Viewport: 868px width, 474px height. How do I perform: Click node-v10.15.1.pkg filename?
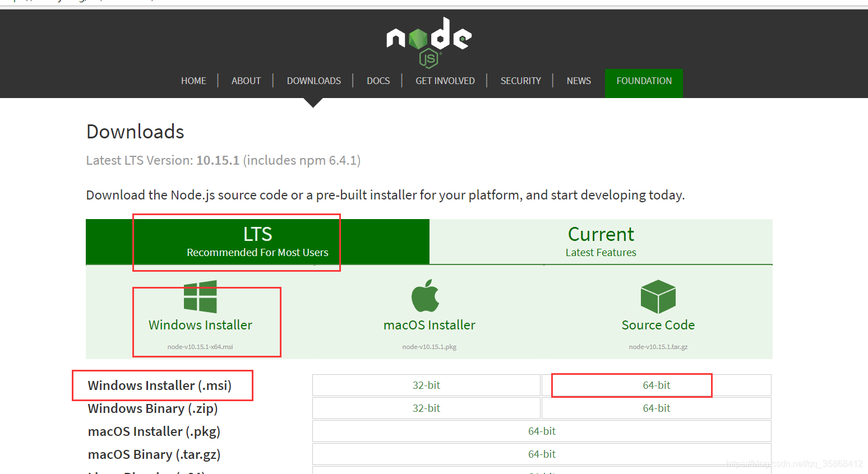pyautogui.click(x=430, y=347)
